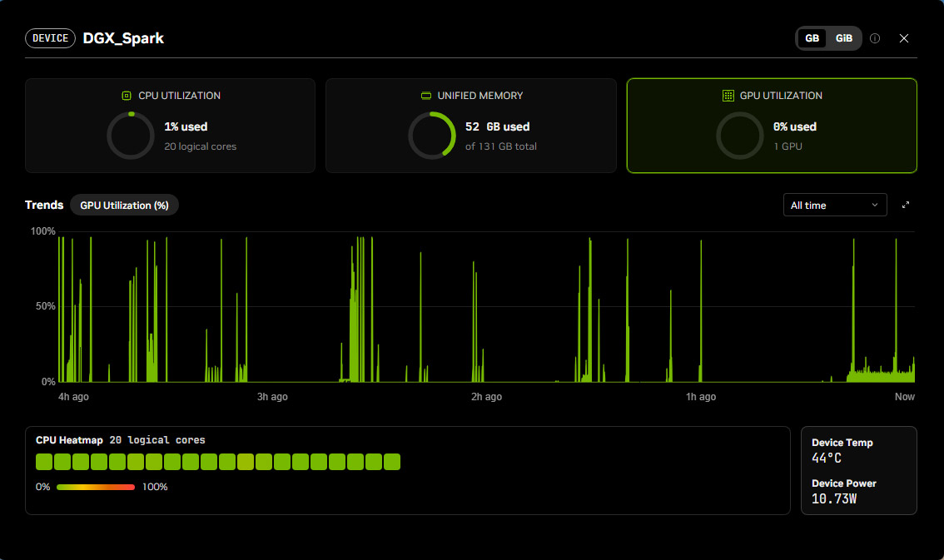Click the "52 GB used" memory value
Viewport: 944px width, 560px height.
click(x=497, y=127)
